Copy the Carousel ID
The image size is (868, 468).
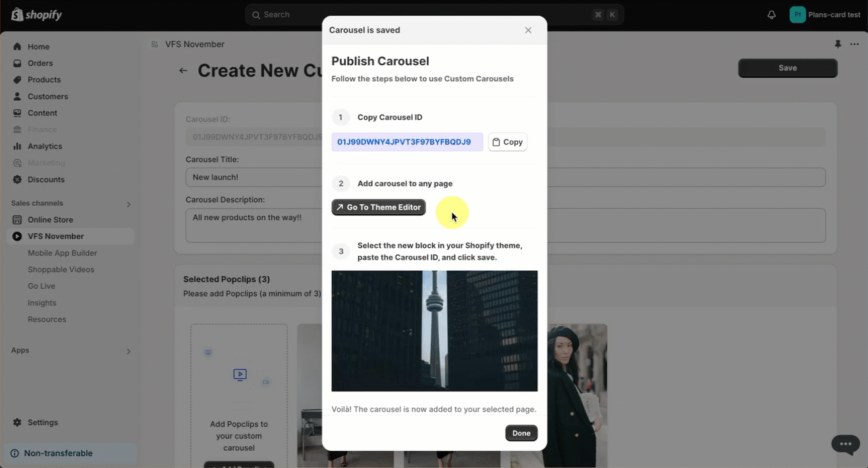coord(507,142)
